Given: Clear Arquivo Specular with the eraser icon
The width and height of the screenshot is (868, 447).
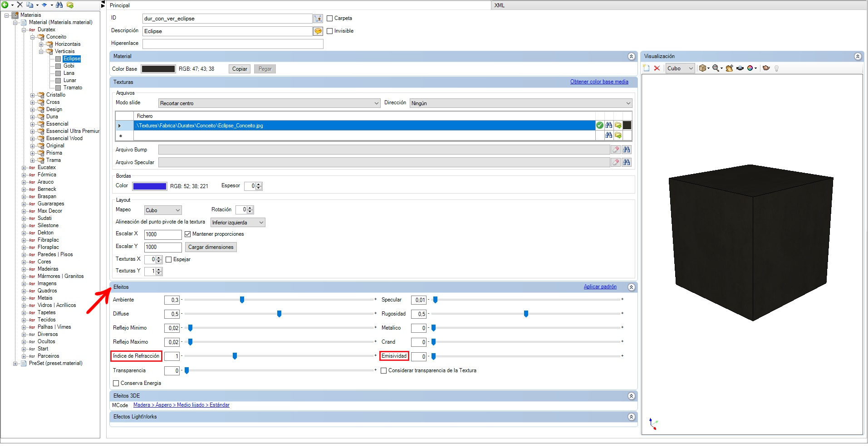Looking at the screenshot, I should tap(616, 162).
